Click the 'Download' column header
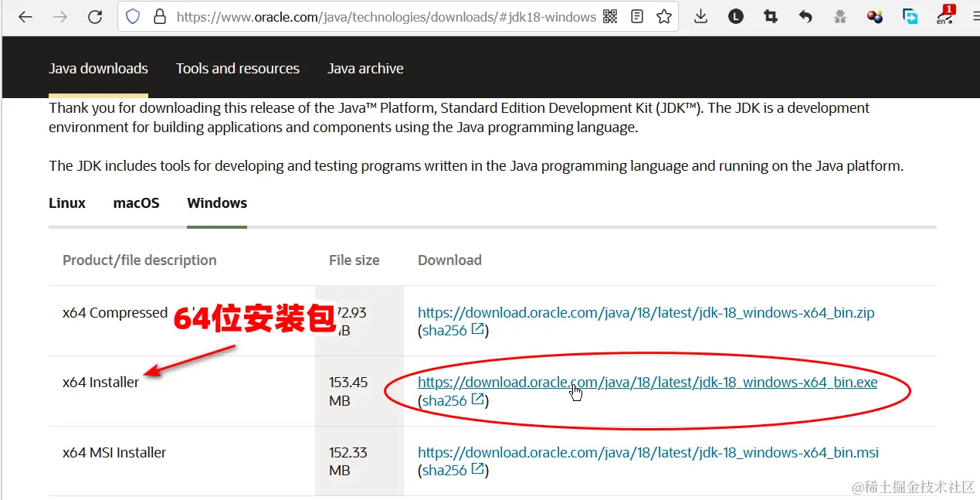The height and width of the screenshot is (500, 980). click(x=449, y=260)
